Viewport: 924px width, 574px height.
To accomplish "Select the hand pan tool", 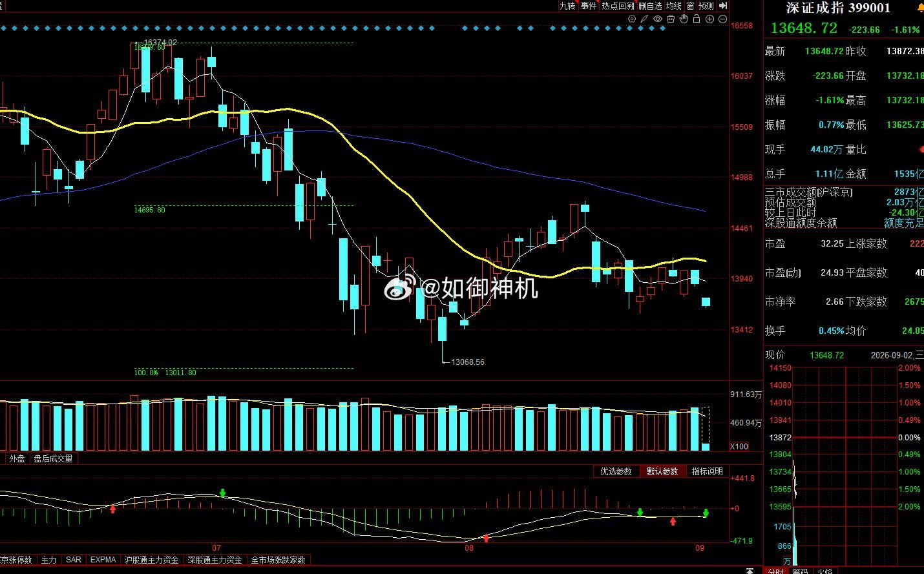I will [684, 19].
